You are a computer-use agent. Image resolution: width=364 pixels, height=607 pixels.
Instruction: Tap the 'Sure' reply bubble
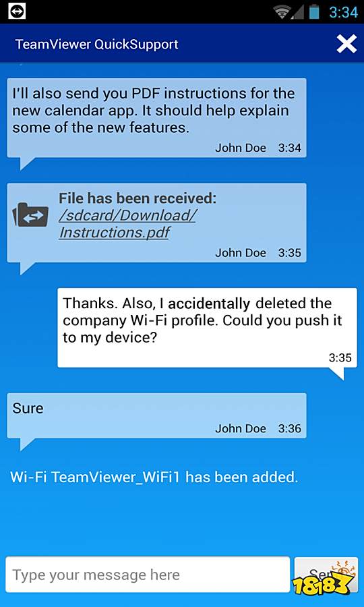point(156,415)
